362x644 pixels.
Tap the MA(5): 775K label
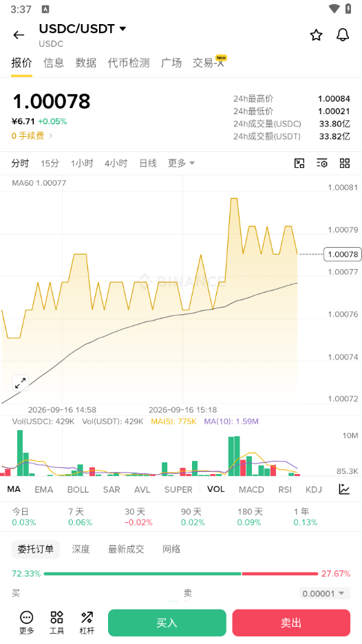point(174,421)
